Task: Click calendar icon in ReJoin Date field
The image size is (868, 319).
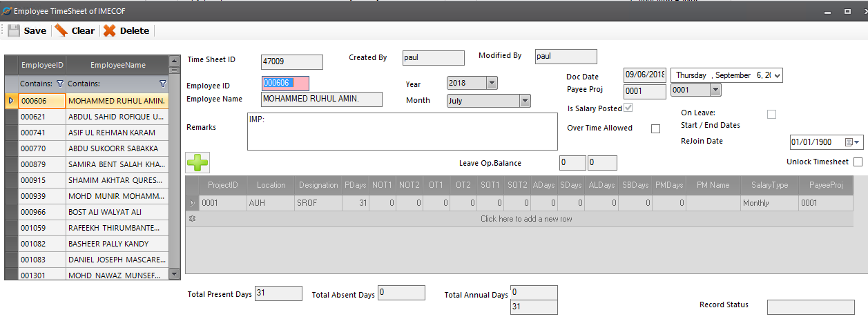Action: click(849, 142)
